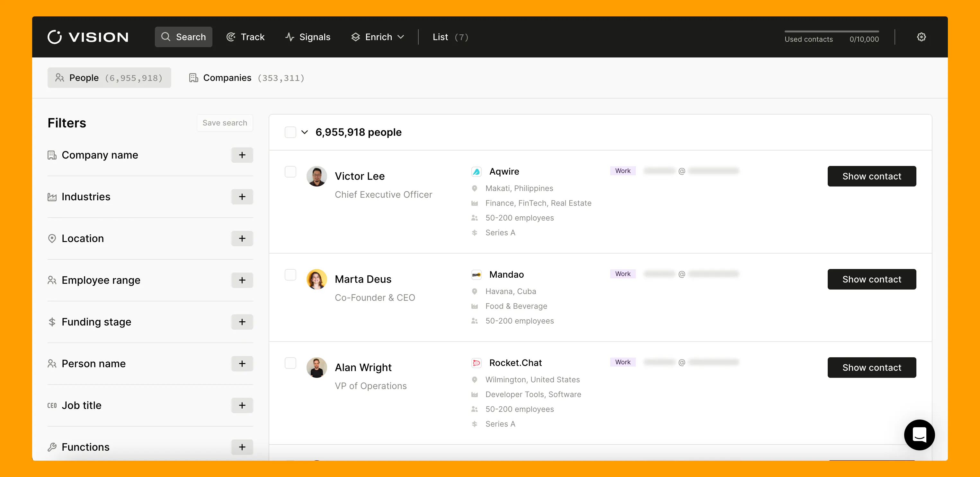This screenshot has width=980, height=477.
Task: Expand the Employee range filter
Action: coord(242,280)
